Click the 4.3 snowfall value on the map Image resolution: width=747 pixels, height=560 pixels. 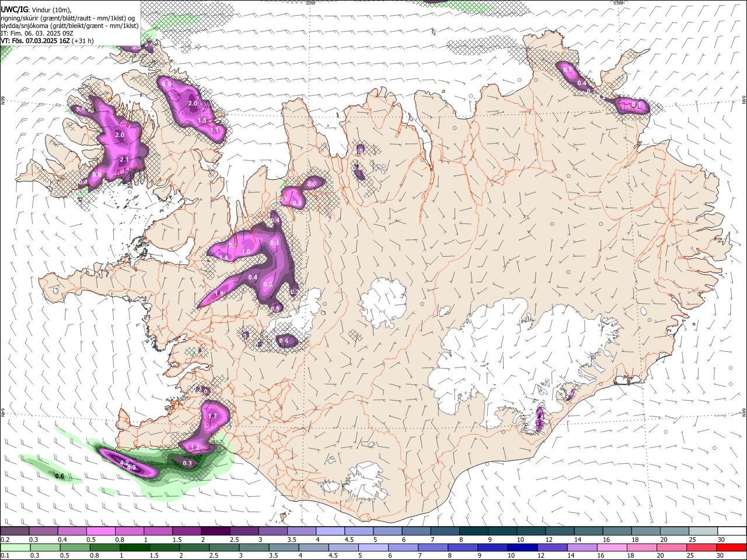click(x=131, y=467)
